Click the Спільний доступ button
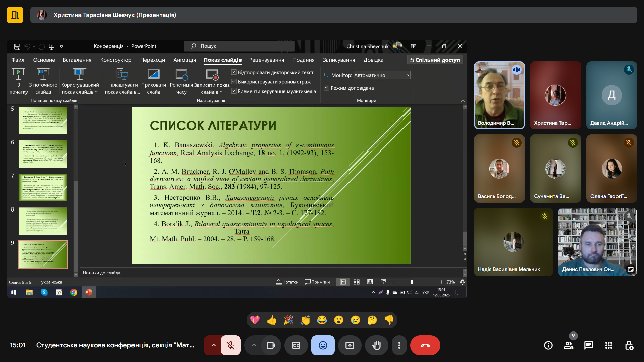This screenshot has width=644, height=362. click(x=435, y=60)
